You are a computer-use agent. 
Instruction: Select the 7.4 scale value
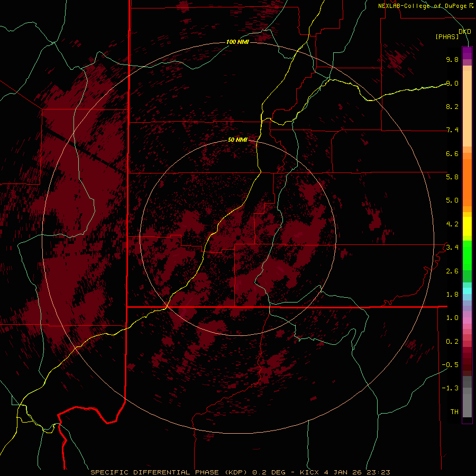tap(452, 130)
